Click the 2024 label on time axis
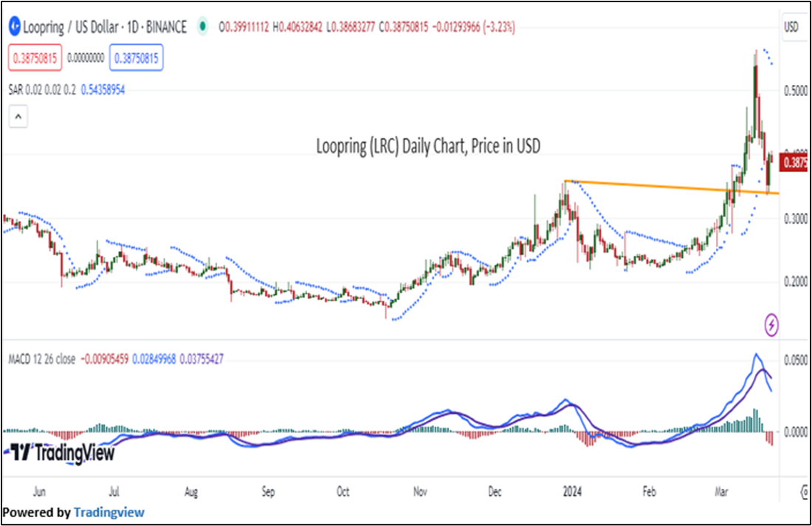 [x=572, y=491]
